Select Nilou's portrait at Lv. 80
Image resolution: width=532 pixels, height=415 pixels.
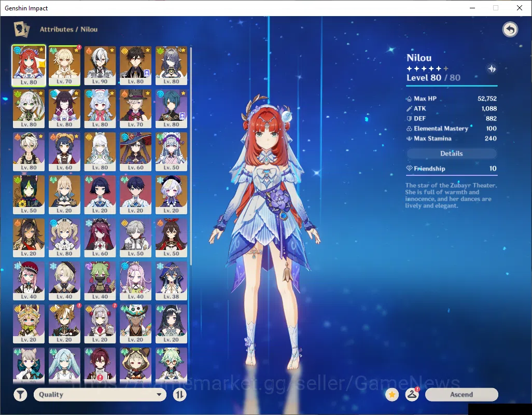coord(29,65)
